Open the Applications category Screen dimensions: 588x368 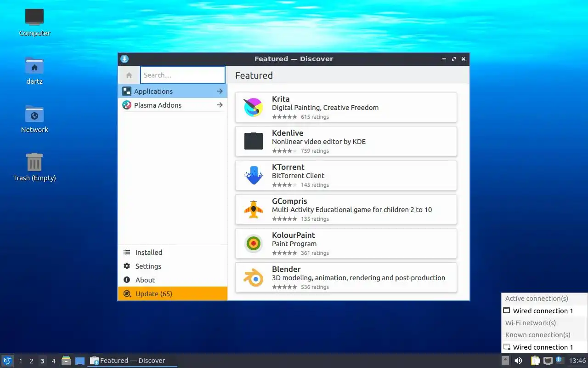[172, 91]
